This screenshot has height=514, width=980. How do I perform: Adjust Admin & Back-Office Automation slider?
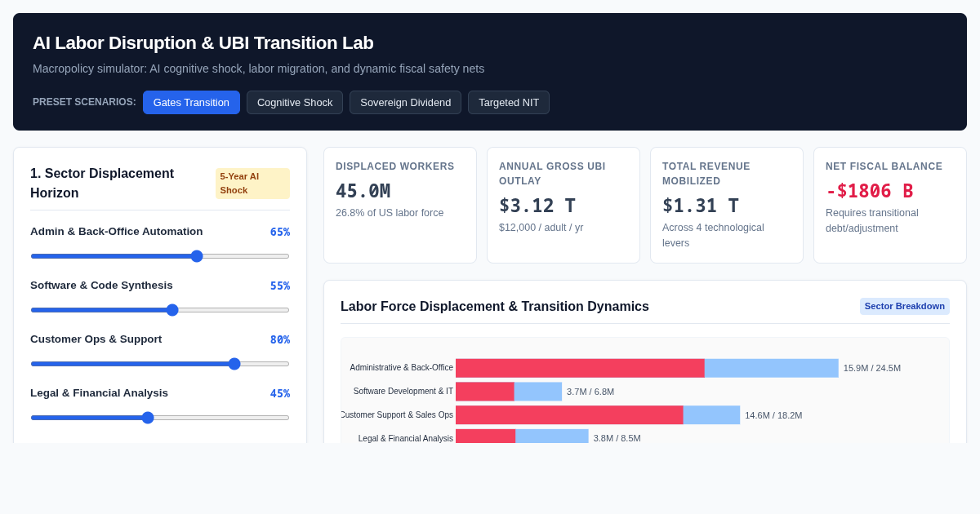160,256
